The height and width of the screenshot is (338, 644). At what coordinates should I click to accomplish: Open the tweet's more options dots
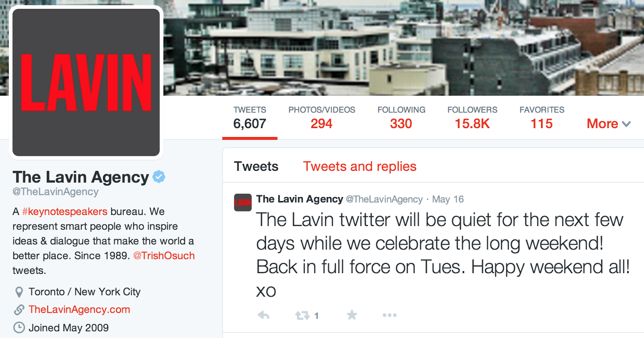pos(390,315)
